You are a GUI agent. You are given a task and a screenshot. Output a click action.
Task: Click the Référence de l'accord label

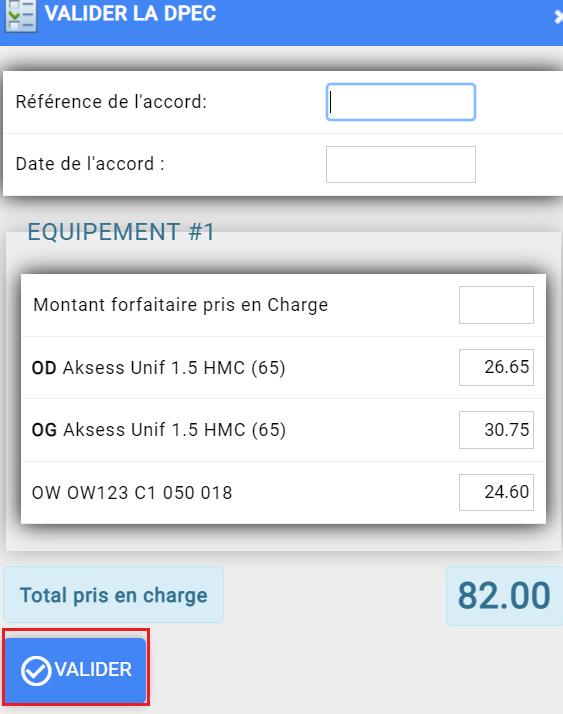pyautogui.click(x=112, y=102)
